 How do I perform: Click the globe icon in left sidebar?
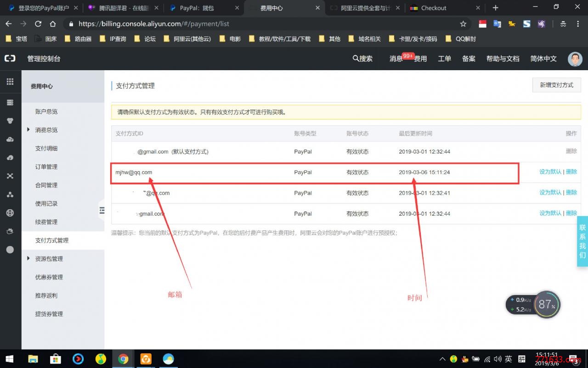(10, 213)
